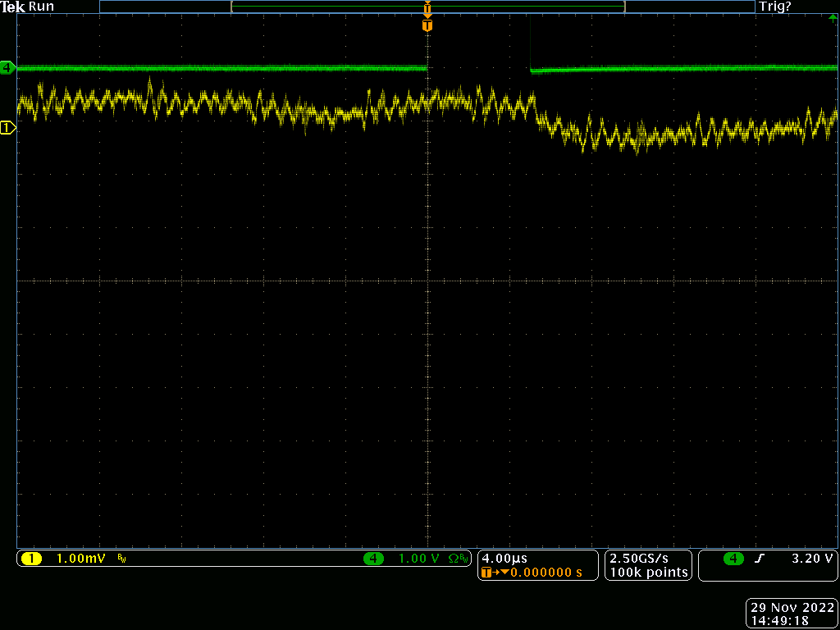Click the rising edge trigger slope icon
The height and width of the screenshot is (630, 840).
(759, 559)
